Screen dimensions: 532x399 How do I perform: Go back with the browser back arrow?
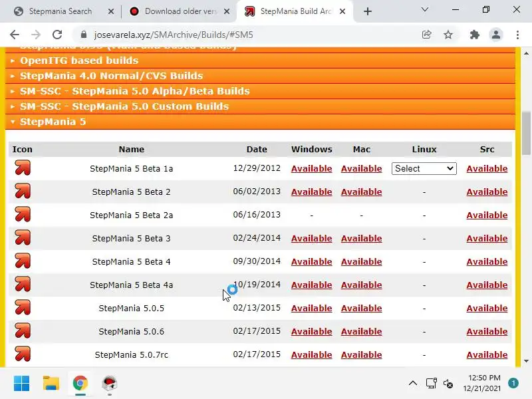pyautogui.click(x=15, y=35)
